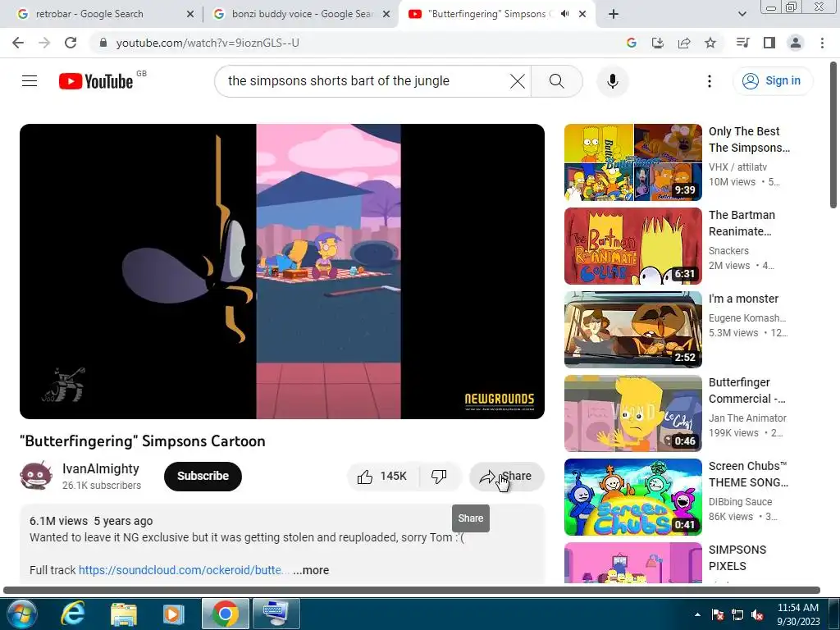Like the video with thumbs up

click(382, 477)
